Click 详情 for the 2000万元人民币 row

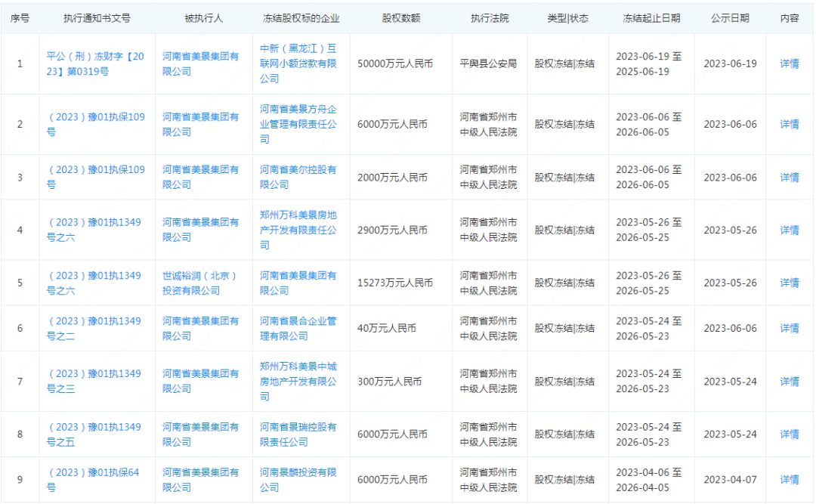pyautogui.click(x=790, y=178)
